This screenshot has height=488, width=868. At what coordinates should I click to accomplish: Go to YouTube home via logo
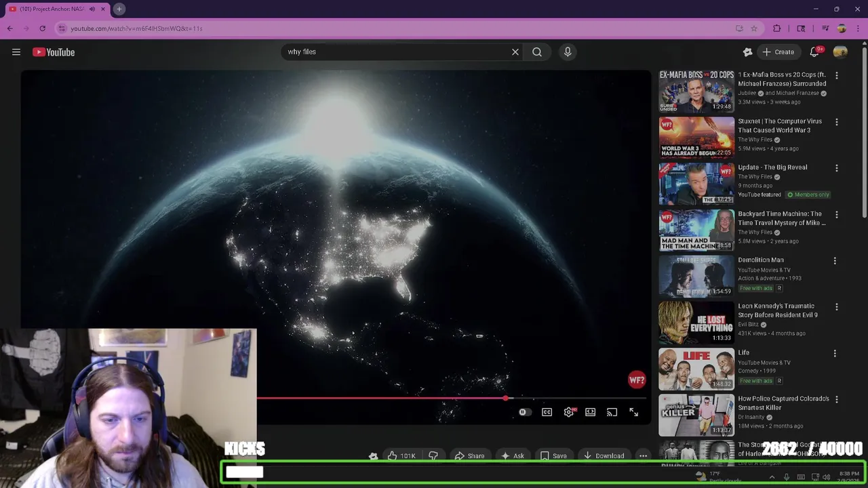coord(54,52)
